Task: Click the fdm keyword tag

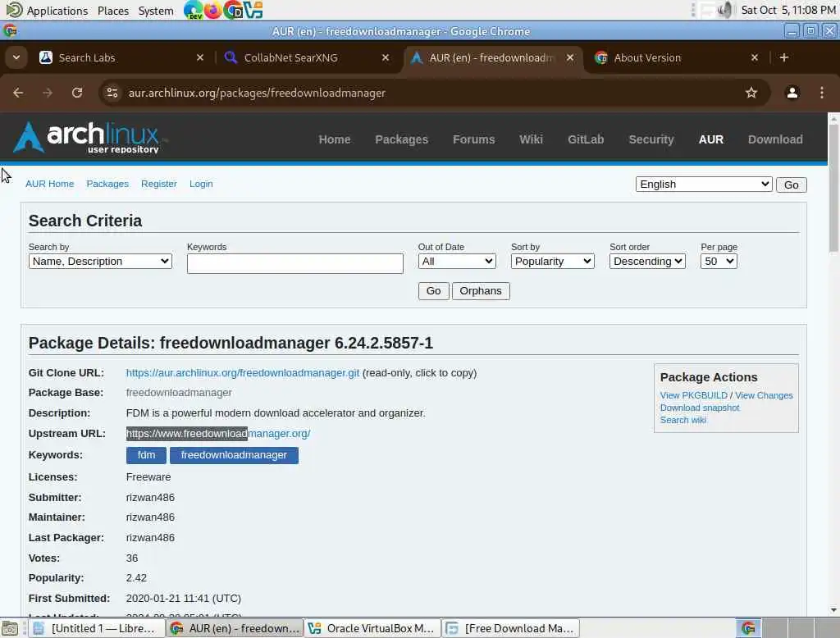Action: point(146,455)
